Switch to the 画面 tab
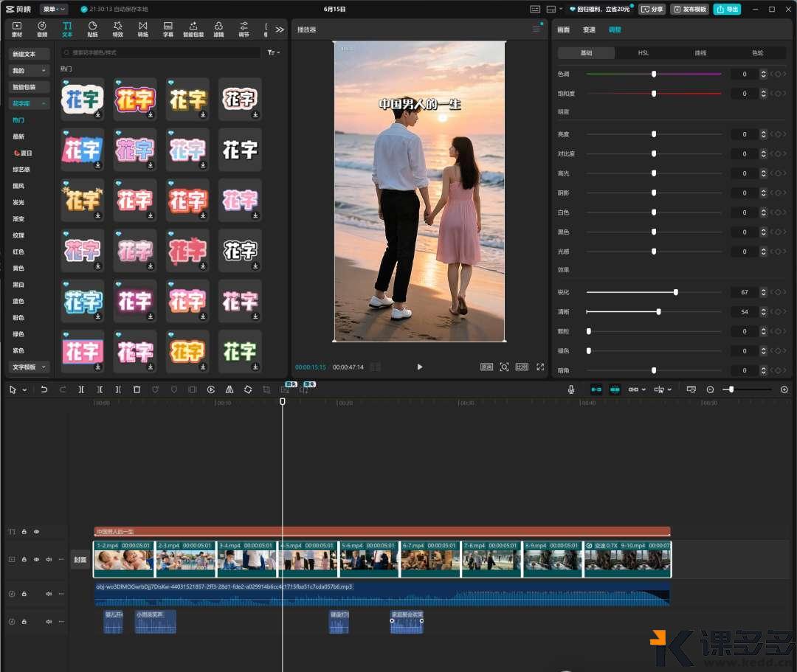This screenshot has width=797, height=672. (x=563, y=30)
